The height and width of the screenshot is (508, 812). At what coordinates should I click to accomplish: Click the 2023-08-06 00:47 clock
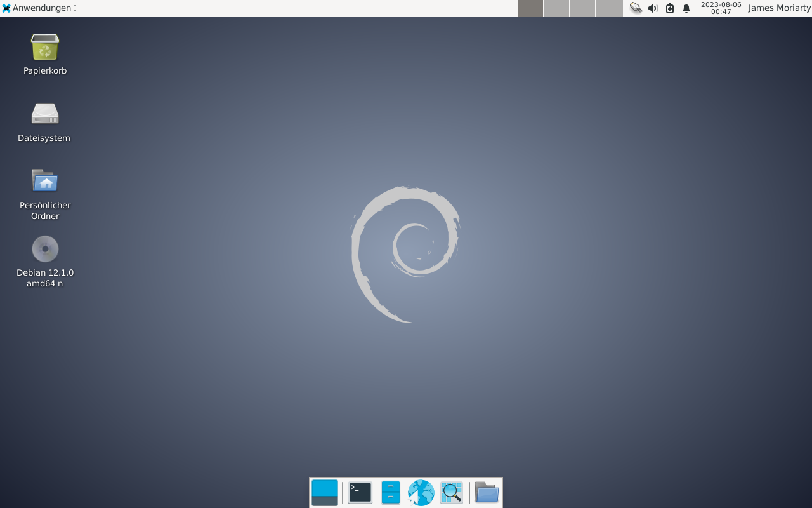coord(721,8)
